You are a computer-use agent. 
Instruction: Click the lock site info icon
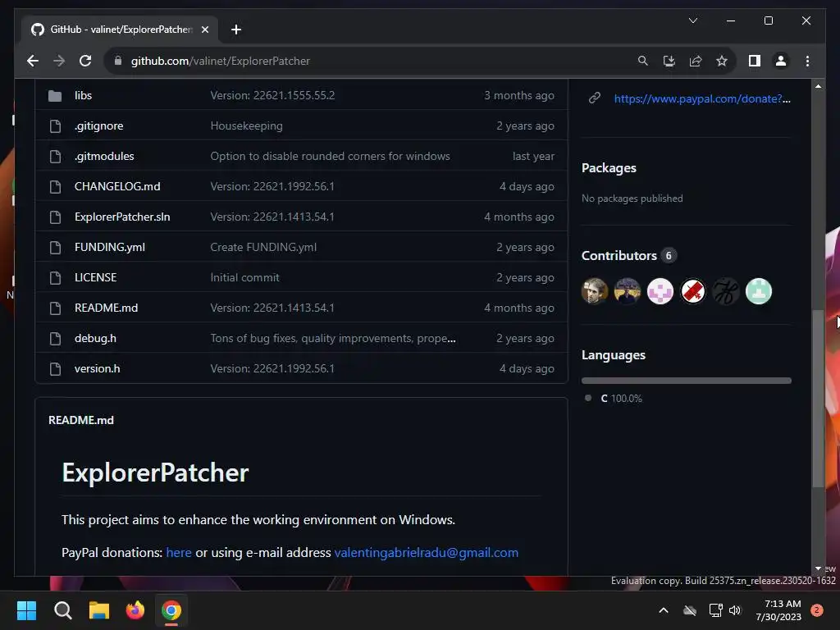[118, 61]
